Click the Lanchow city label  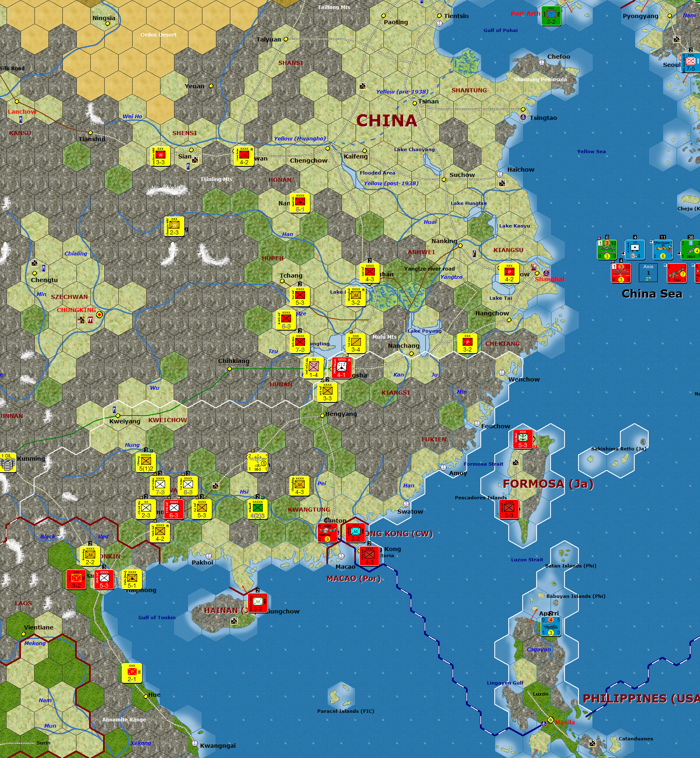tap(22, 112)
